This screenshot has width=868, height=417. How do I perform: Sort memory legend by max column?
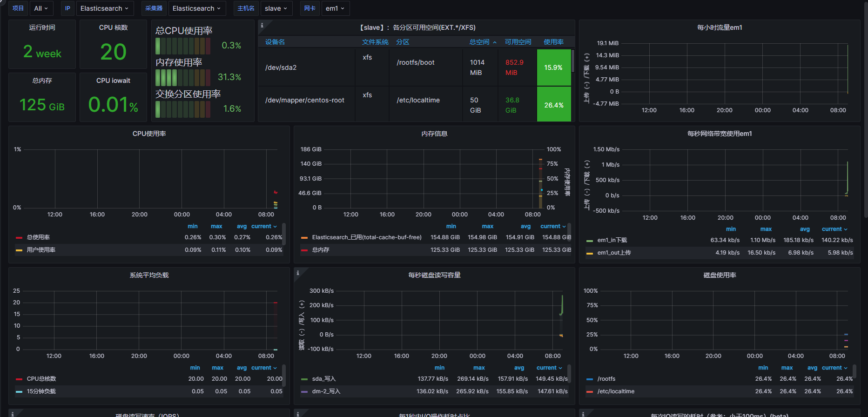coord(488,226)
